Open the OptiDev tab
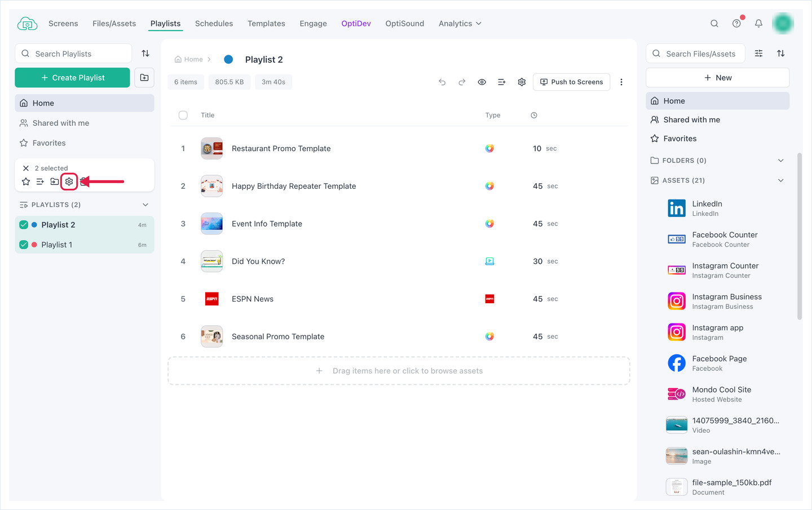The image size is (812, 510). (356, 24)
